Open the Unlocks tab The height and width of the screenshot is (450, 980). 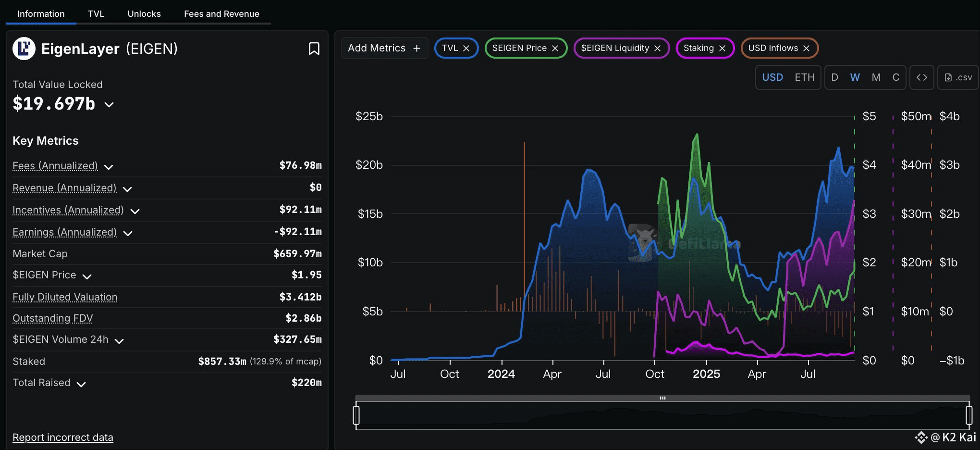(x=144, y=14)
